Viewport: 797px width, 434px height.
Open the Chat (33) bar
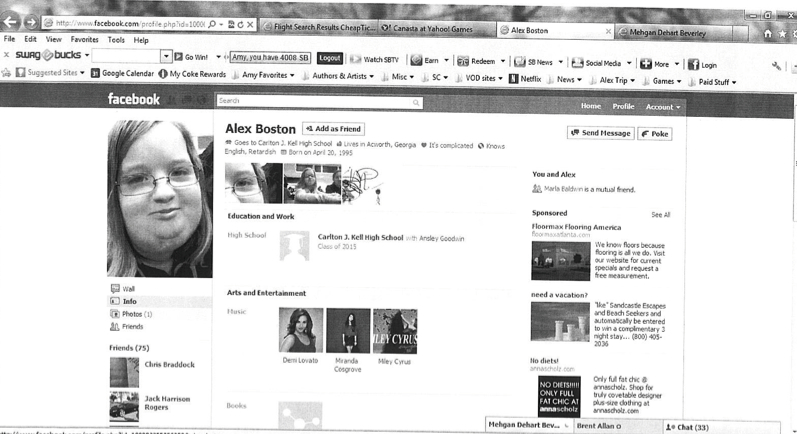721,427
